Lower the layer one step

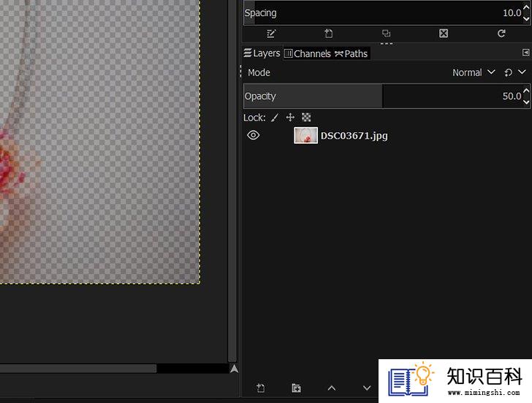367,388
